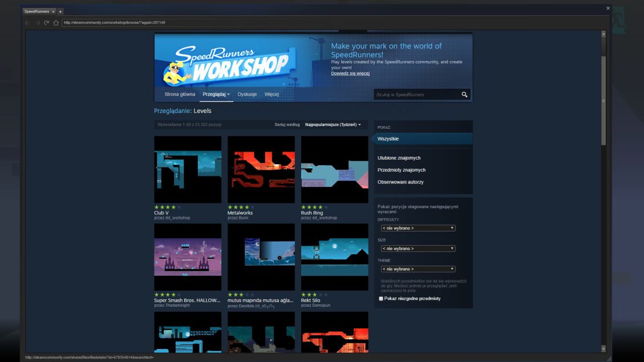Click the Club V title link
The width and height of the screenshot is (644, 362).
pyautogui.click(x=161, y=213)
